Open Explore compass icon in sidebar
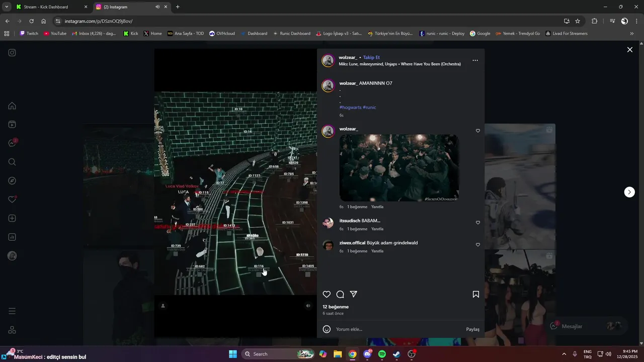Viewport: 644px width, 362px height. pos(12,180)
